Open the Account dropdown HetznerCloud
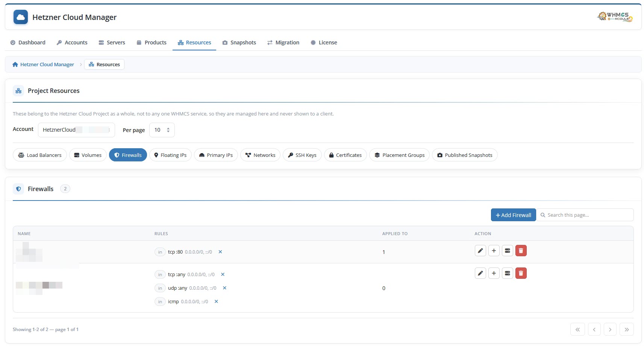644x348 pixels. [x=76, y=130]
